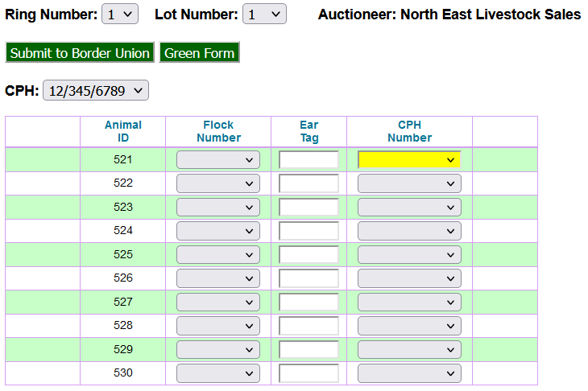Click Submit to Border Union button
588x391 pixels.
[80, 53]
